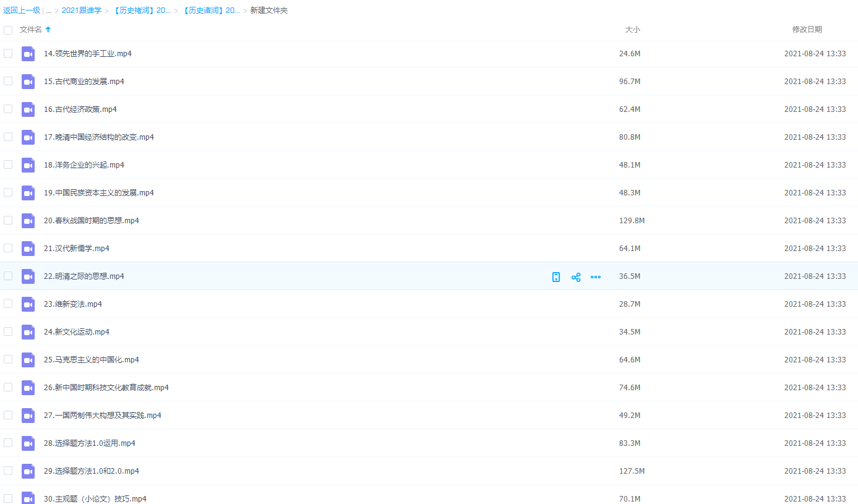Click video icon for 25.马克思主义的中国化.mp4

tap(28, 360)
